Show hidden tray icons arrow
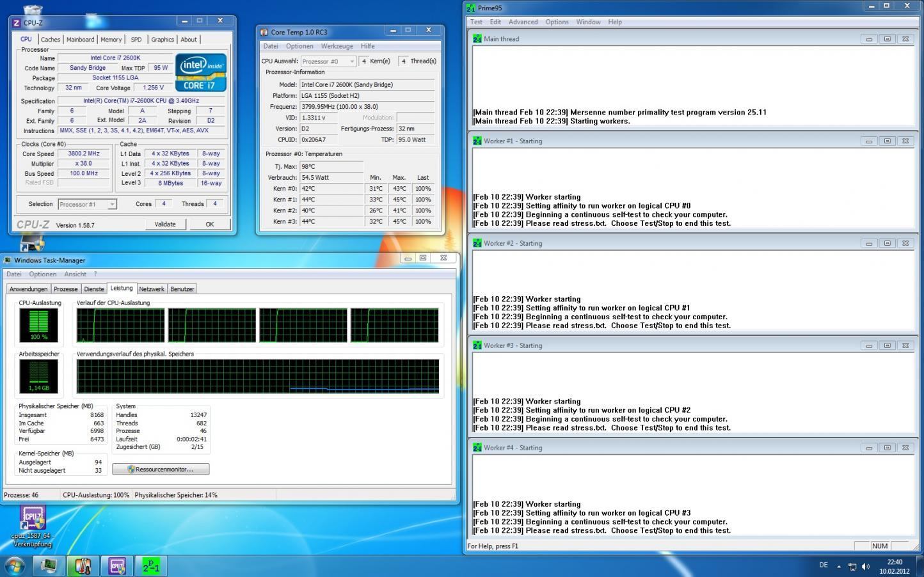This screenshot has height=577, width=924. [x=839, y=566]
